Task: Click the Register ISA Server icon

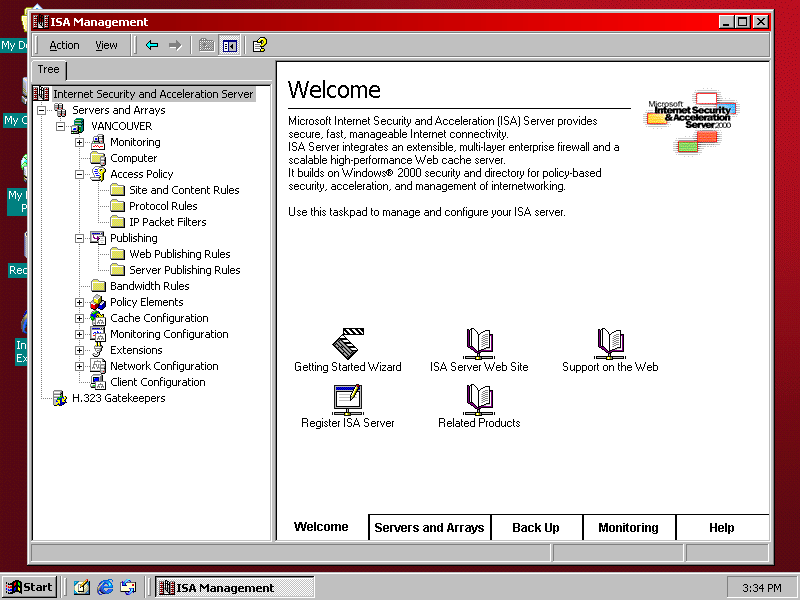Action: coord(347,401)
